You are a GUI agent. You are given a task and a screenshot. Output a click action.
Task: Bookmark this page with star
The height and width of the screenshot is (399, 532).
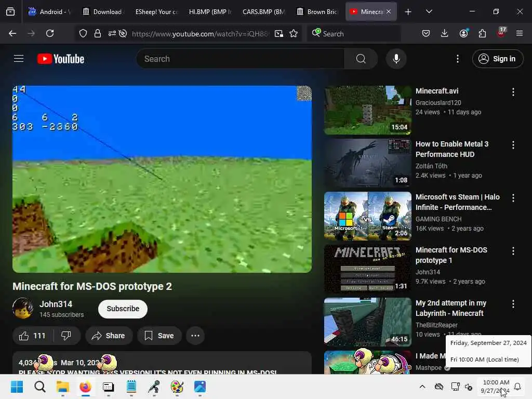tap(294, 33)
